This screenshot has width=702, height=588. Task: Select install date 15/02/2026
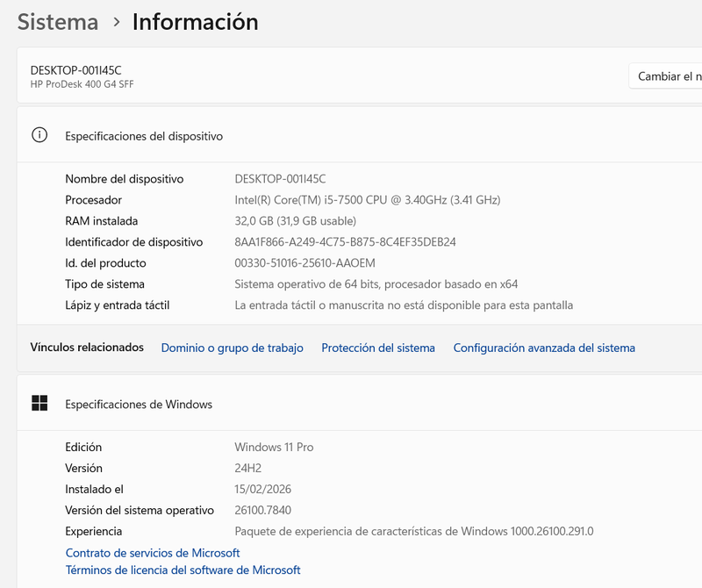point(262,490)
